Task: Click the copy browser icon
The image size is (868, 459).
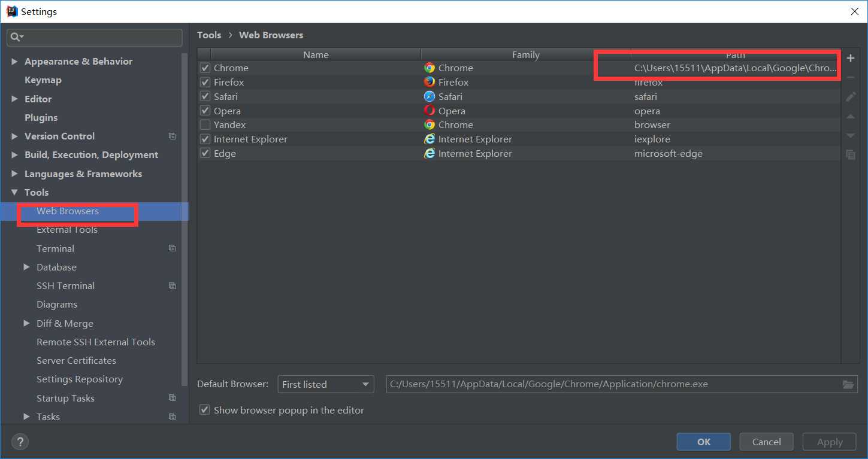Action: (850, 154)
